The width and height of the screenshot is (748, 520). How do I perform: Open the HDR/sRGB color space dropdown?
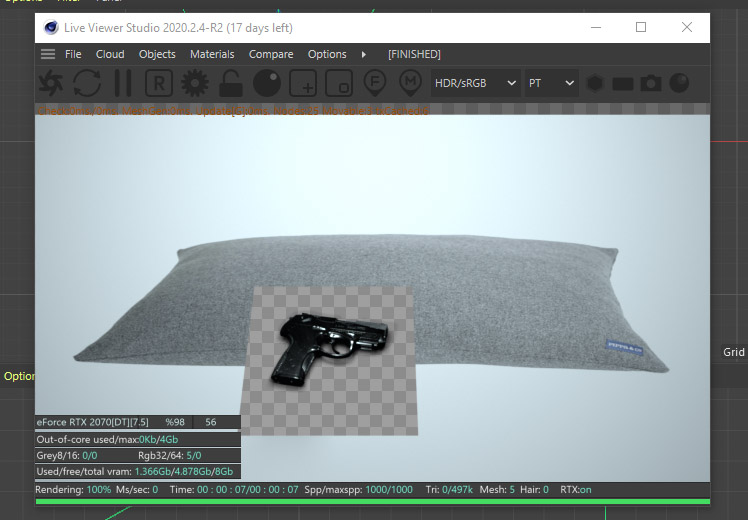(475, 83)
